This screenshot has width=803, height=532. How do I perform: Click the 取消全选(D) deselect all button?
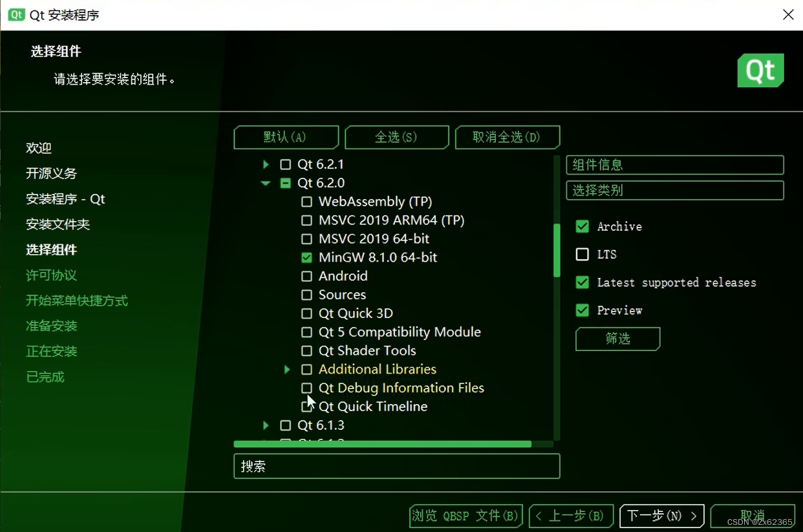(x=507, y=137)
